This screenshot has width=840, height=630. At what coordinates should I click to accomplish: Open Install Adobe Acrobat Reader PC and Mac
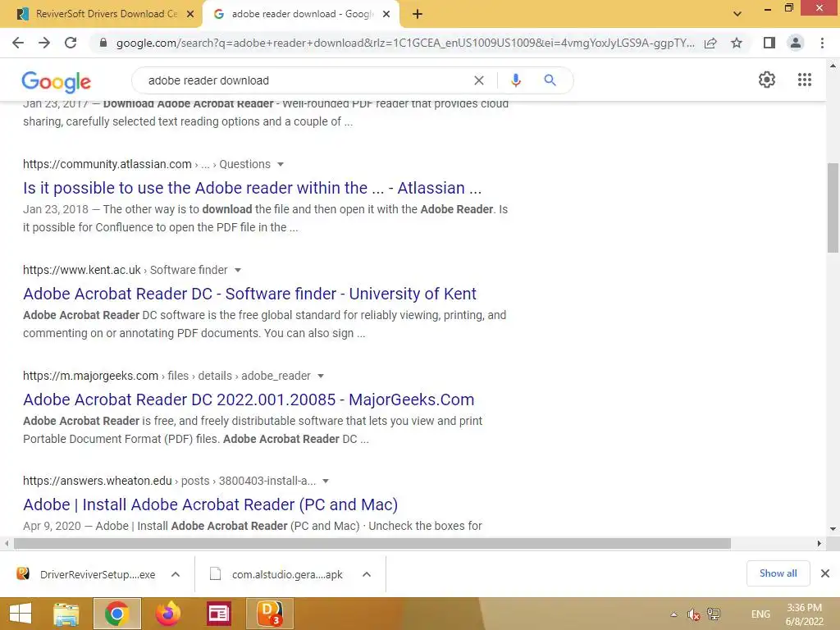[211, 504]
